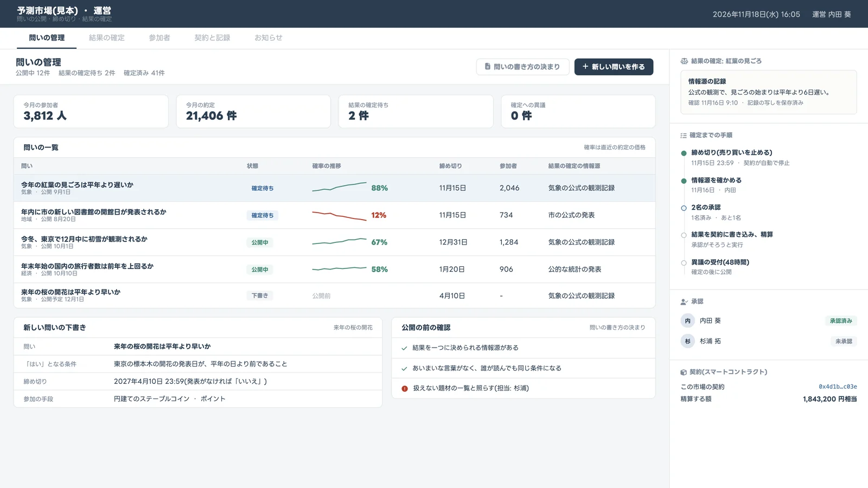
Task: Click 確定待ち badge in the 図書館 row
Action: pyautogui.click(x=263, y=216)
